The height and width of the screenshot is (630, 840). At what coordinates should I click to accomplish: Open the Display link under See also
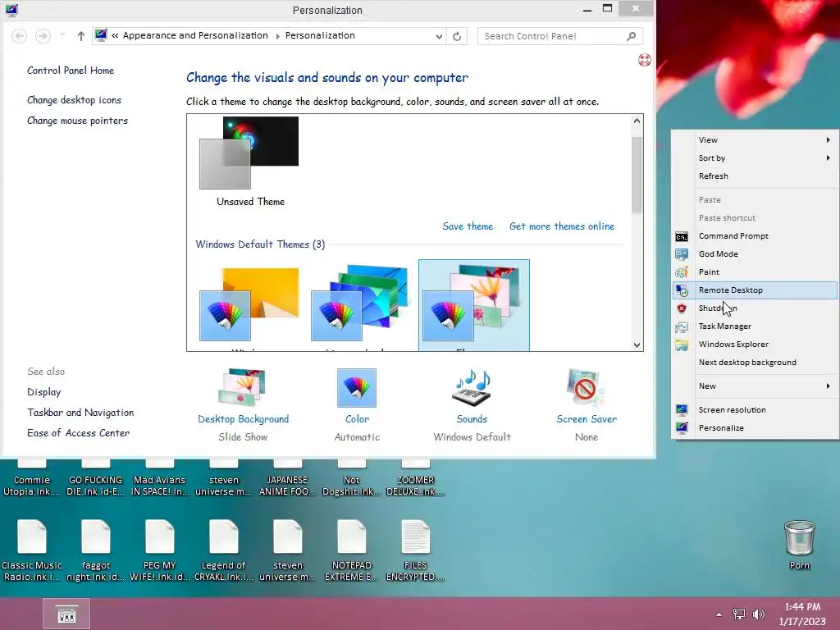click(44, 392)
